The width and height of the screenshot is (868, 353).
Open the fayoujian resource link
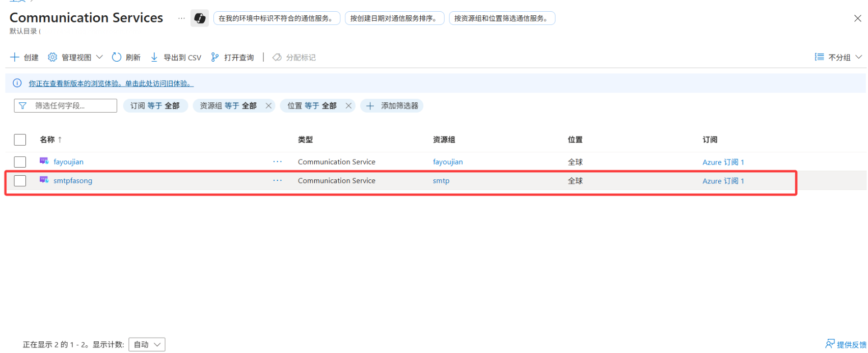[x=68, y=162]
